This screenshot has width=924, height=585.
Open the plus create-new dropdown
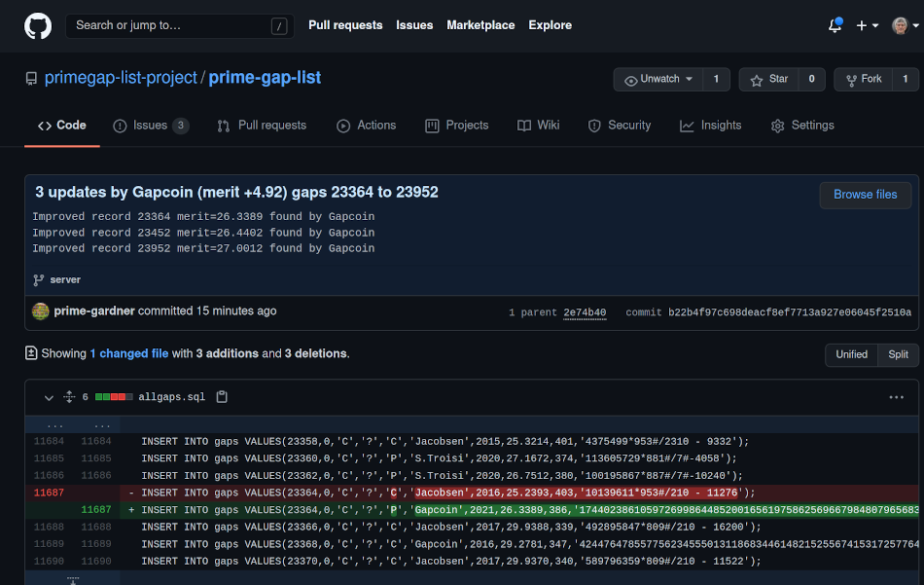867,25
